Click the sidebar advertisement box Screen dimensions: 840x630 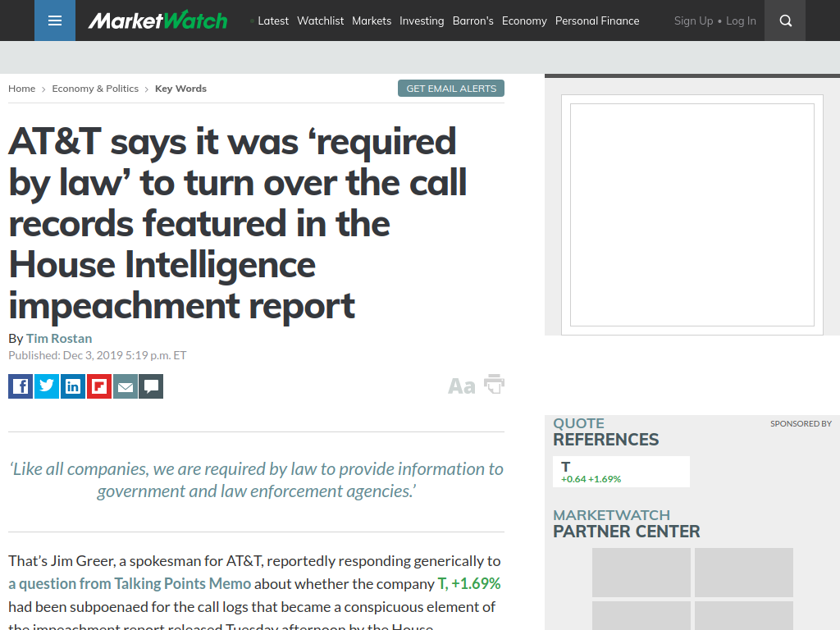[692, 215]
